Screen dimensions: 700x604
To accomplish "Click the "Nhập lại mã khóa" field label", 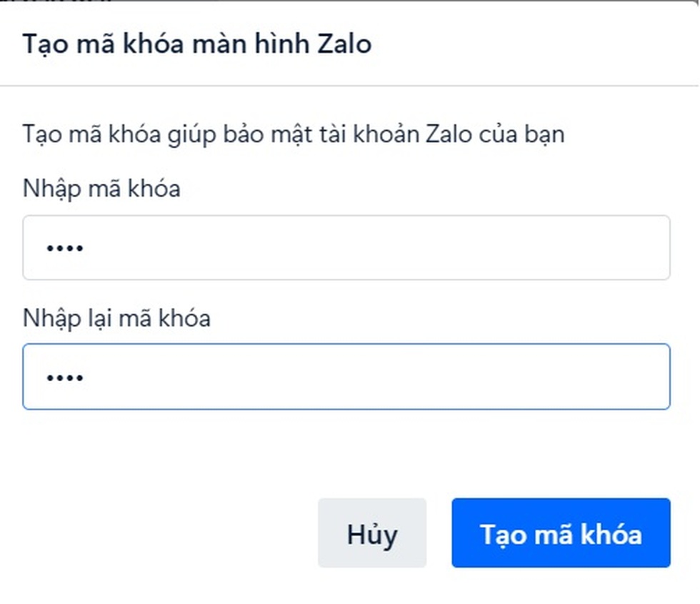I will coord(116,317).
